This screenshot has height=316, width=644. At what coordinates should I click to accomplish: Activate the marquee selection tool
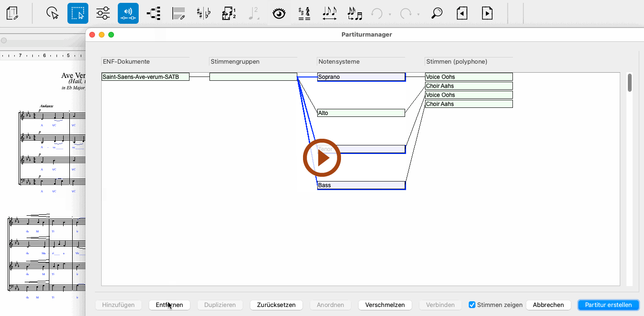pos(78,13)
